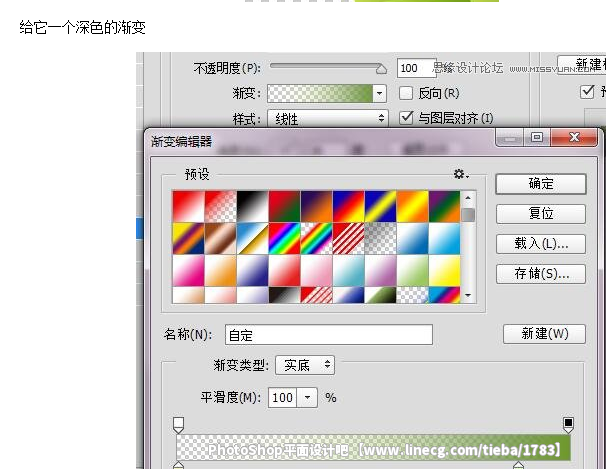This screenshot has width=616, height=469.
Task: Open the 样式 dropdown showing 线性
Action: (x=328, y=118)
